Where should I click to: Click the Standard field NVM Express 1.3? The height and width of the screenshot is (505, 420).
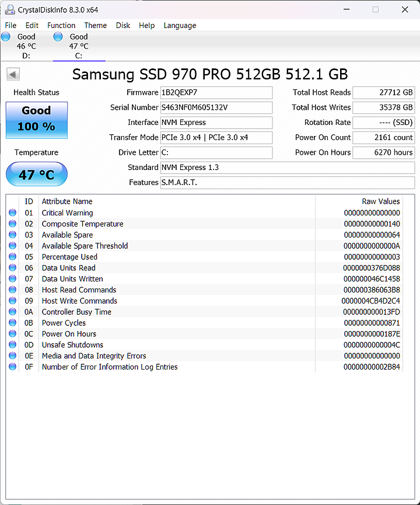[288, 168]
